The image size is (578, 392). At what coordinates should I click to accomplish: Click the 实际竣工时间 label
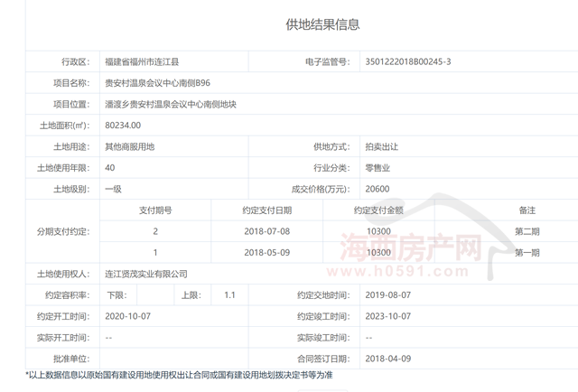click(x=323, y=338)
